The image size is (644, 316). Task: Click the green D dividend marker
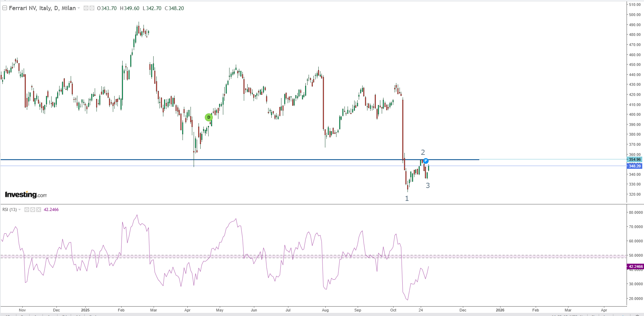209,117
